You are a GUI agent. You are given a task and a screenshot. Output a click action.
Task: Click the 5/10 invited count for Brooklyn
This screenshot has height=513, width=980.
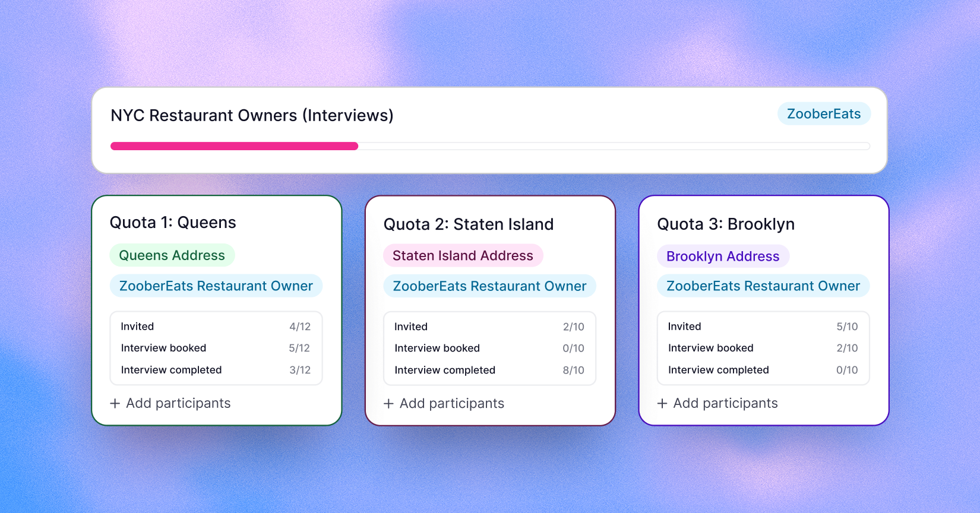(x=848, y=327)
